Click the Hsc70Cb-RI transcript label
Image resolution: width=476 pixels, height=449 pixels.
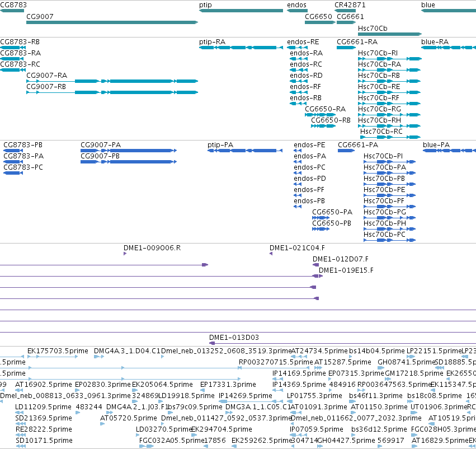point(378,53)
